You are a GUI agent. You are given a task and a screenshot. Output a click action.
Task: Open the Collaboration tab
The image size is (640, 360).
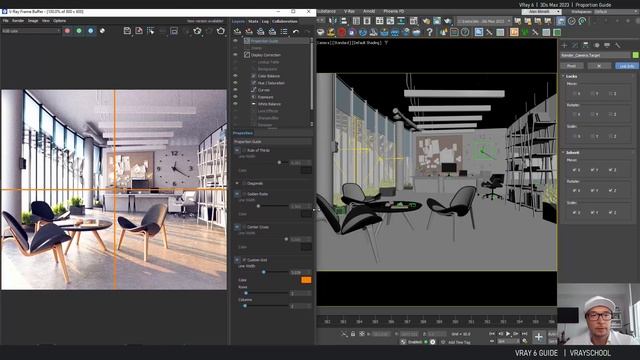(285, 21)
